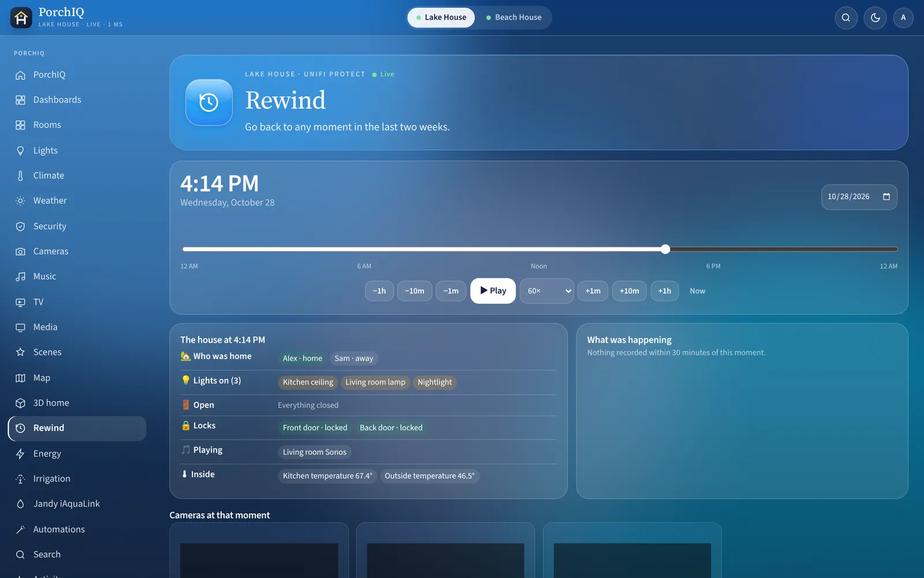924x578 pixels.
Task: Click the Music note icon
Action: [20, 276]
